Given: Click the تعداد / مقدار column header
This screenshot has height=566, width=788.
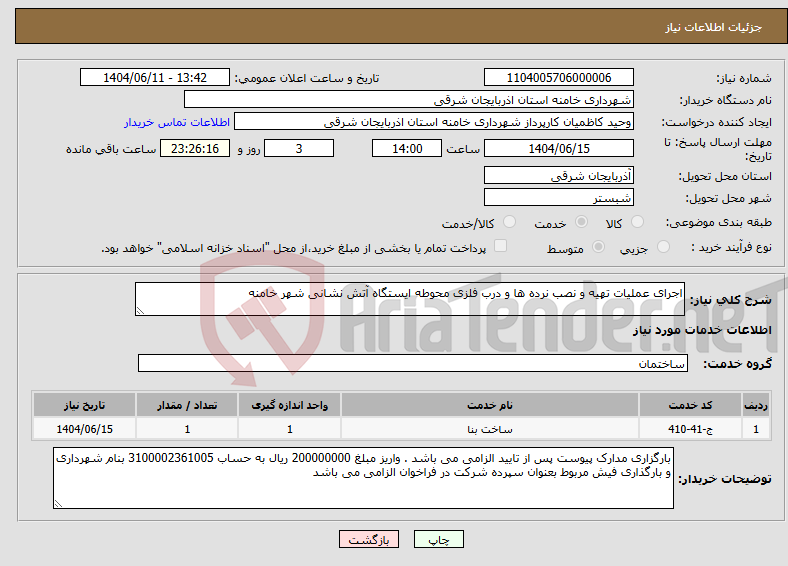Looking at the screenshot, I should click(x=187, y=405).
